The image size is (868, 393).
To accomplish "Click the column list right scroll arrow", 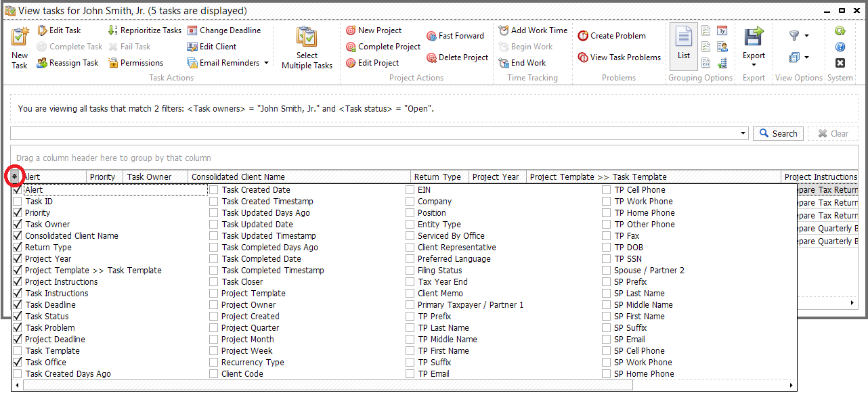I will [792, 385].
